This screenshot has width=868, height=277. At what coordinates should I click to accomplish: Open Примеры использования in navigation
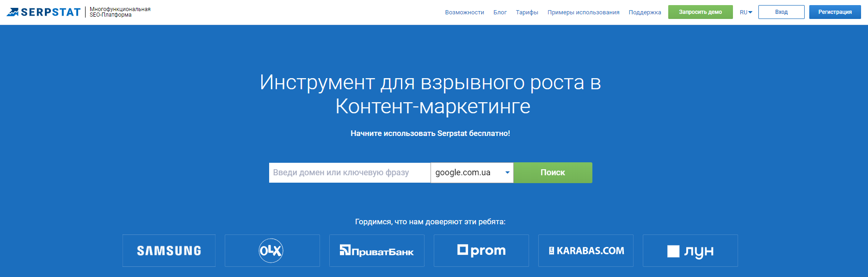click(x=583, y=12)
